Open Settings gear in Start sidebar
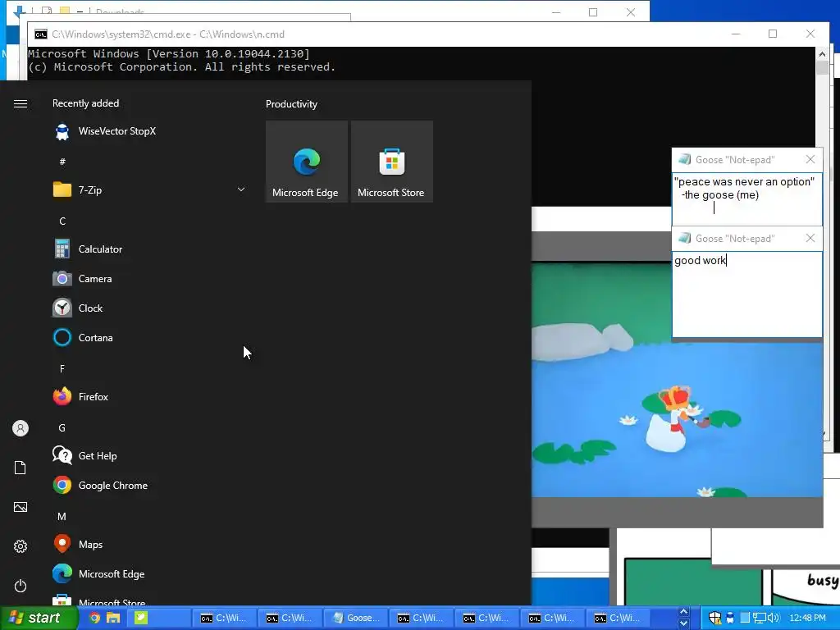 [x=21, y=546]
